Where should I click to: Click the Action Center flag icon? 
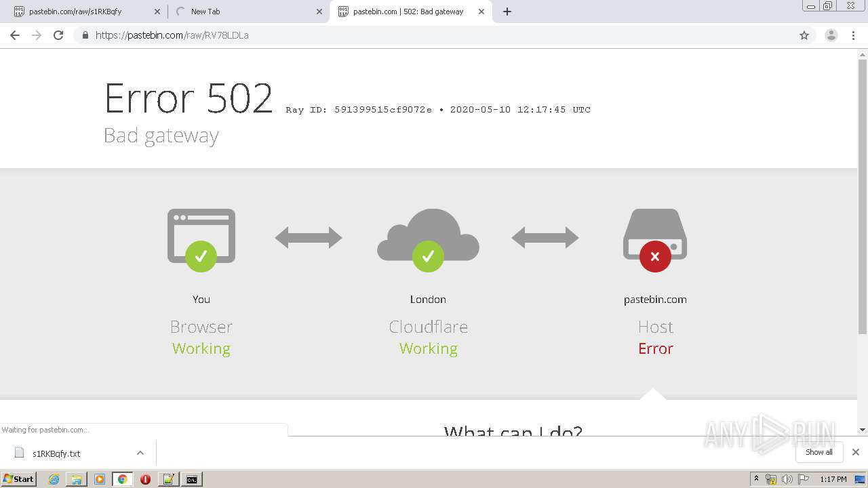(803, 479)
